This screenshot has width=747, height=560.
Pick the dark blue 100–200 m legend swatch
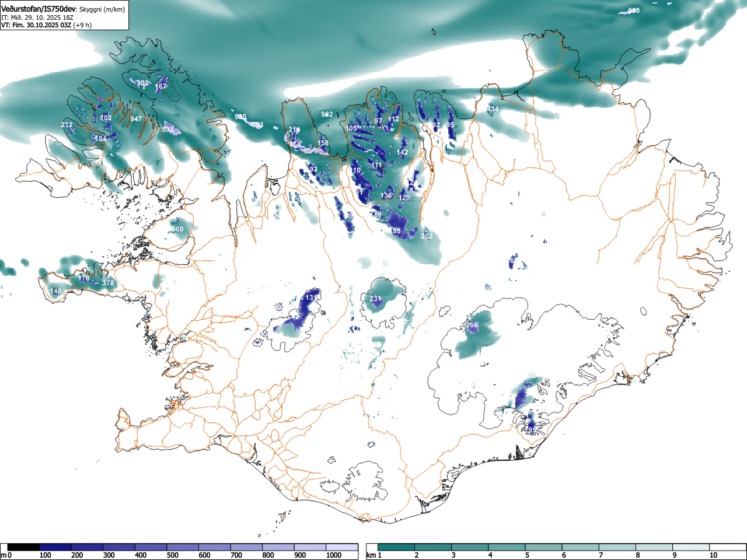[56, 547]
